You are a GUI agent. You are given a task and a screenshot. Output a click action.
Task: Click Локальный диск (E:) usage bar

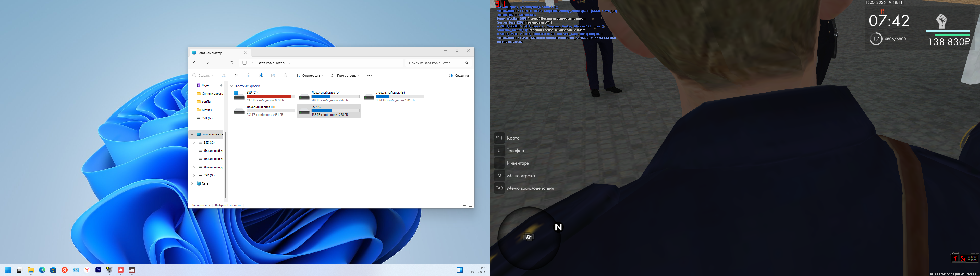tap(400, 96)
